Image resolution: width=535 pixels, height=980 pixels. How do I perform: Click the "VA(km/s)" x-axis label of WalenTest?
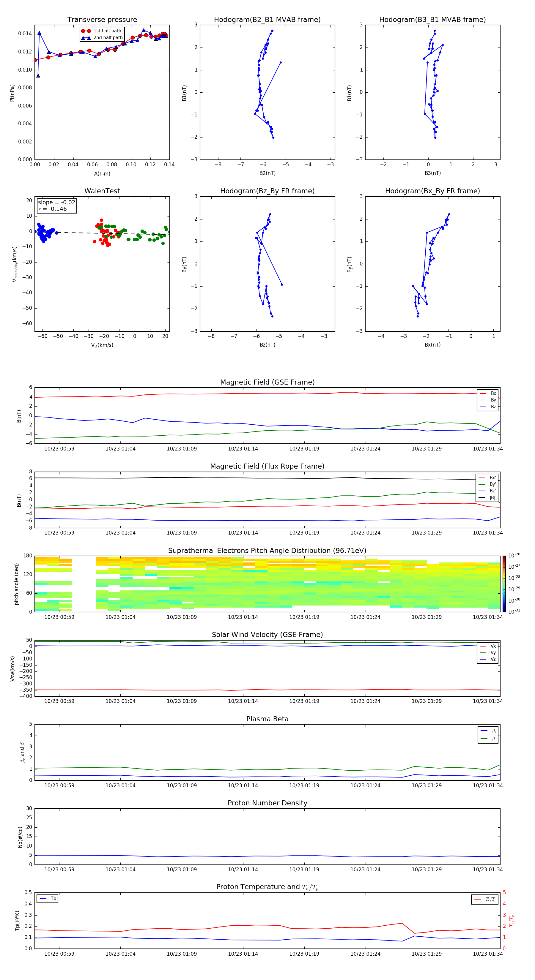click(102, 345)
